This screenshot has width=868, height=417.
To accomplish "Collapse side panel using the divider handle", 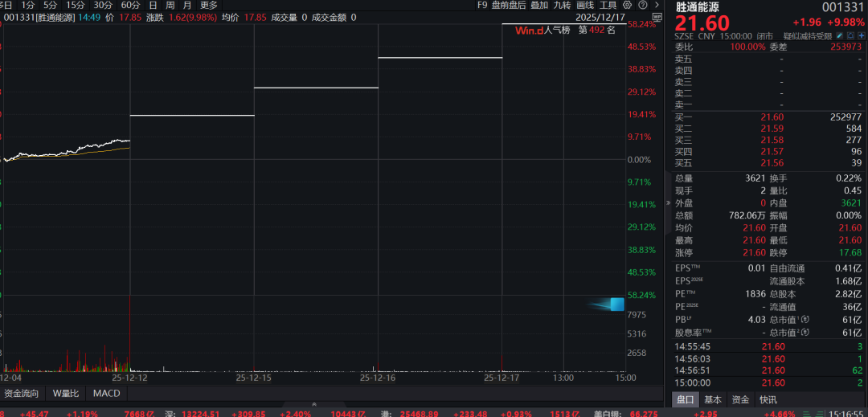I will 669,204.
